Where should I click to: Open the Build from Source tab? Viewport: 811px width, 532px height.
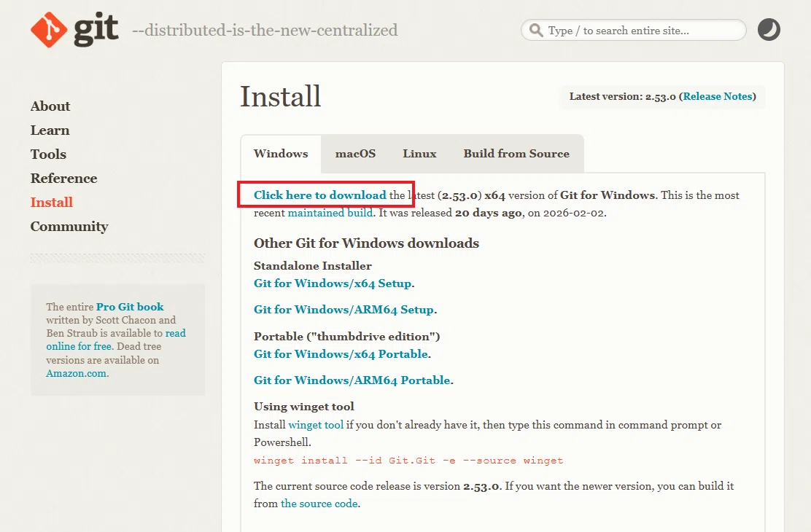coord(516,154)
